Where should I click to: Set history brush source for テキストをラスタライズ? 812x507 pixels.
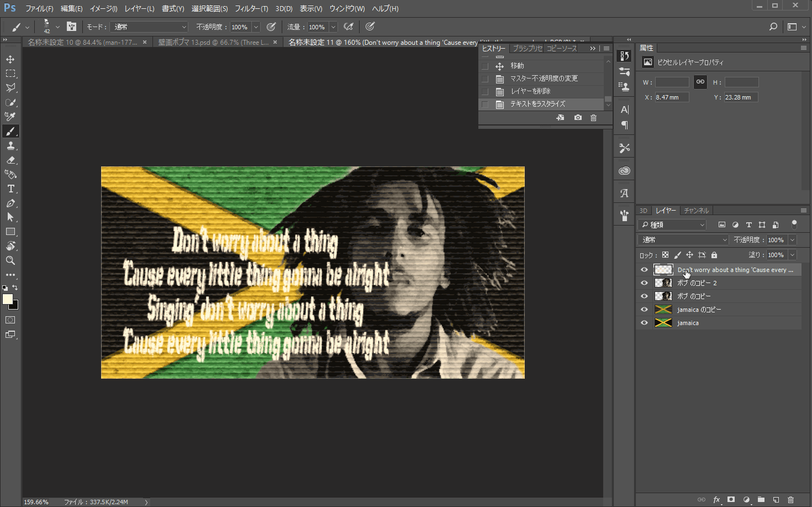[x=485, y=104]
